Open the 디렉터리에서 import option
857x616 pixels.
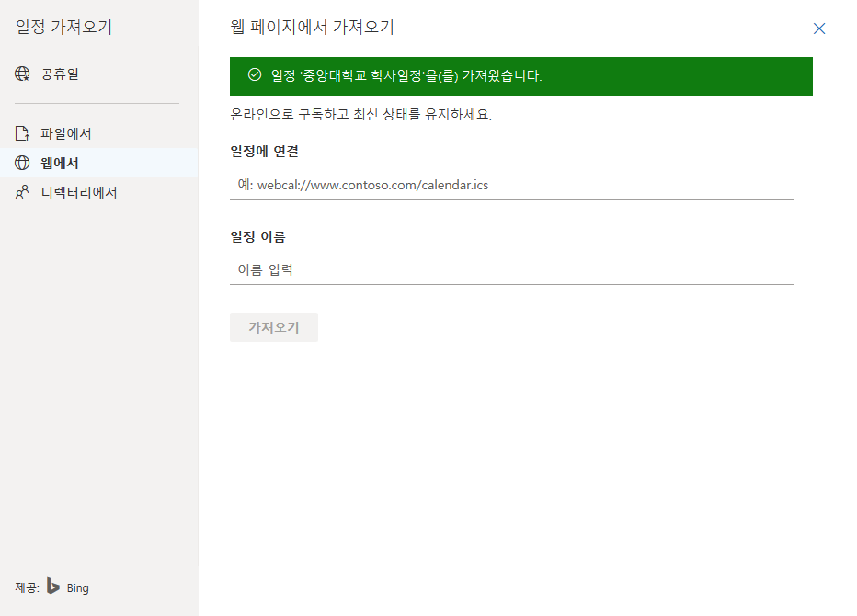click(x=79, y=191)
